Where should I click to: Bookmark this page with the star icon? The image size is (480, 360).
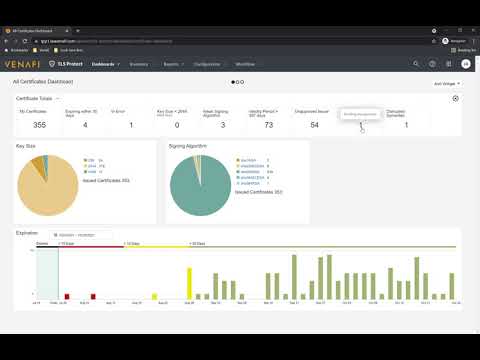pos(434,41)
